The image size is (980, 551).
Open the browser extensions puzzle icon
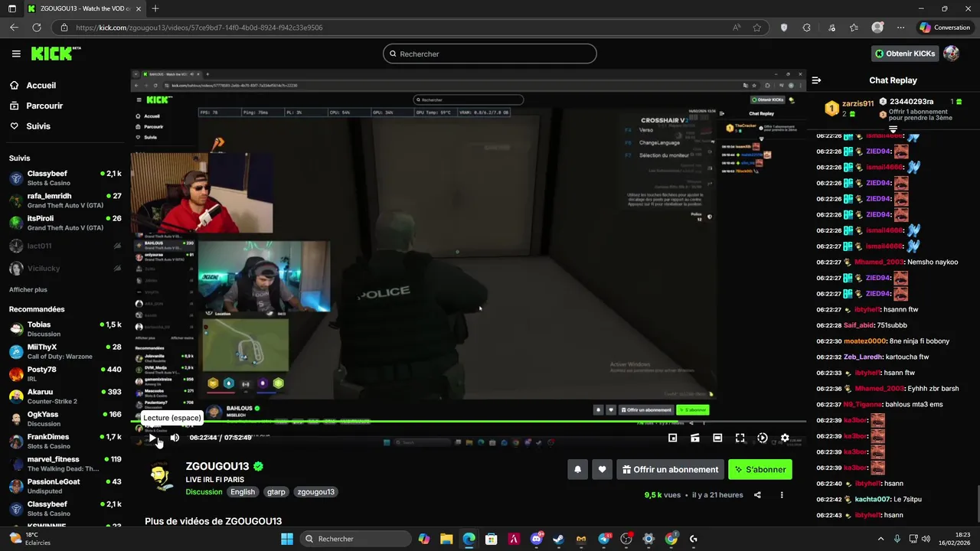(806, 28)
